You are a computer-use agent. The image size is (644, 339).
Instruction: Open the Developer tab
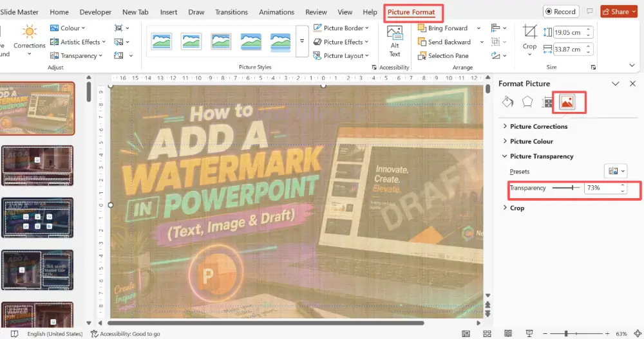click(x=95, y=12)
